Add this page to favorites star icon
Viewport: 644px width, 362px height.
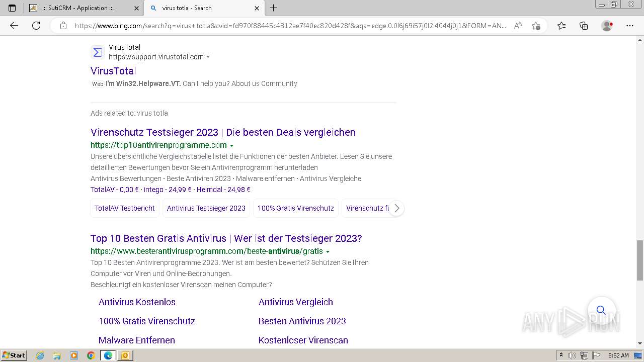tap(536, 26)
